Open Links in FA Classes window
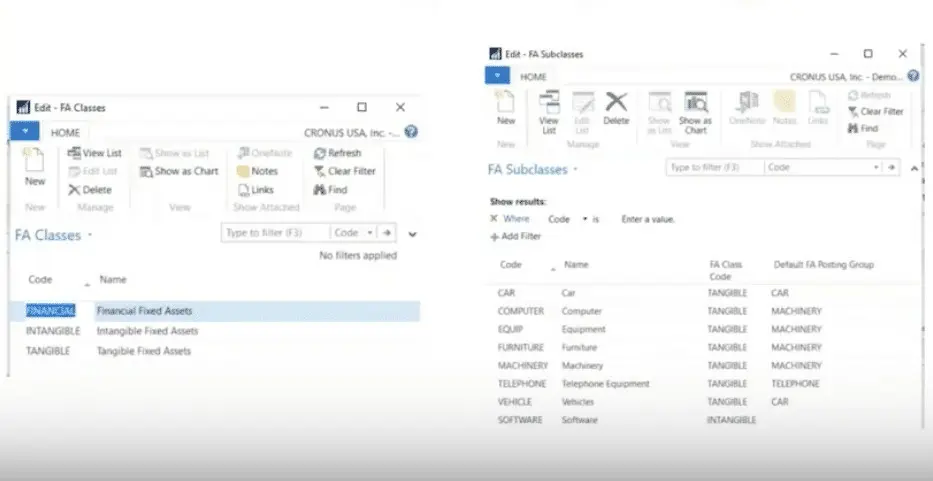 [x=255, y=190]
